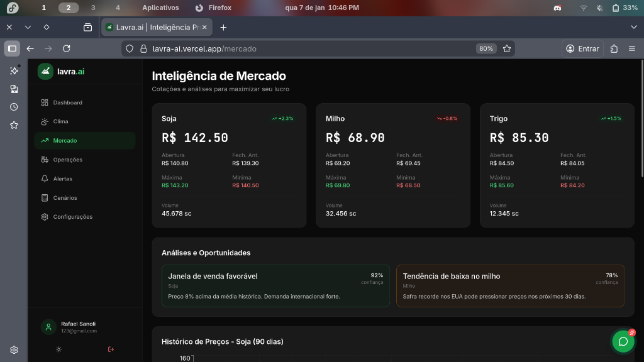Open the green chat support bubble
Viewport: 644px width, 362px height.
tap(623, 341)
